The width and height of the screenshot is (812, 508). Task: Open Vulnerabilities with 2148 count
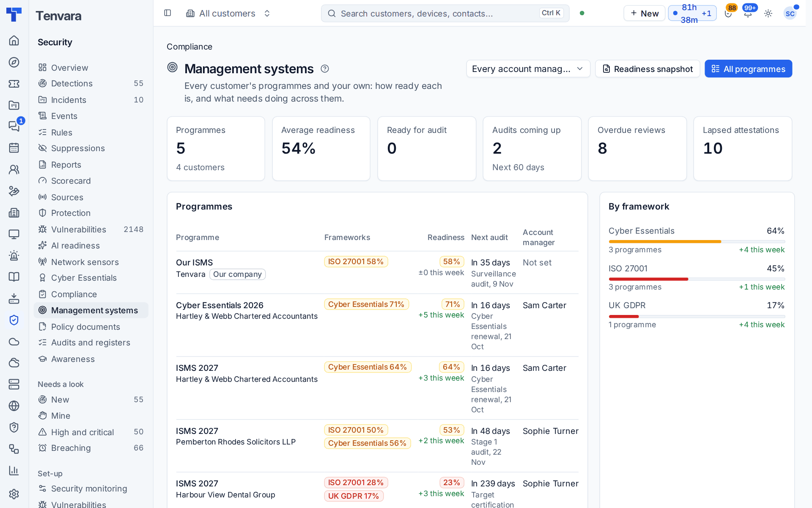click(91, 229)
